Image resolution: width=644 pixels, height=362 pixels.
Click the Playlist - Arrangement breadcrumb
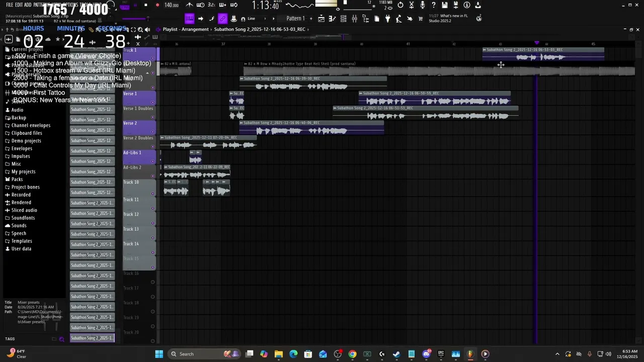pyautogui.click(x=186, y=29)
